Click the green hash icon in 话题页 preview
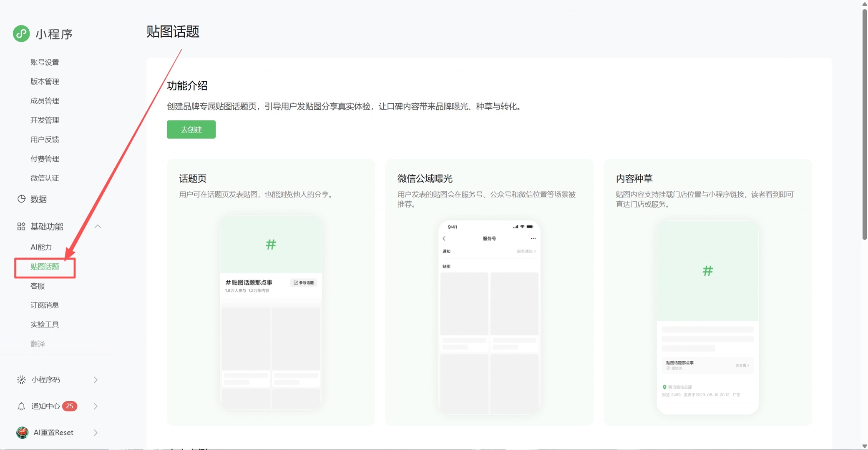Image resolution: width=868 pixels, height=450 pixels. (271, 244)
